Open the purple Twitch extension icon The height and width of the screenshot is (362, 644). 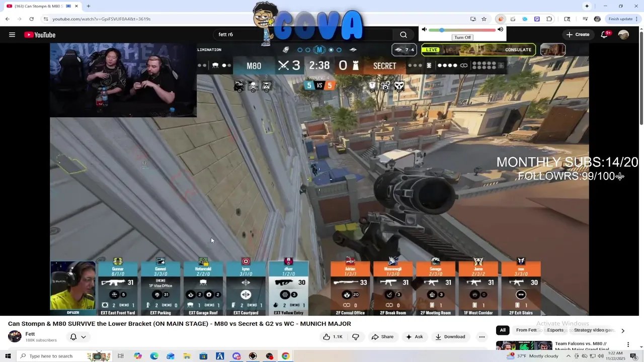537,19
